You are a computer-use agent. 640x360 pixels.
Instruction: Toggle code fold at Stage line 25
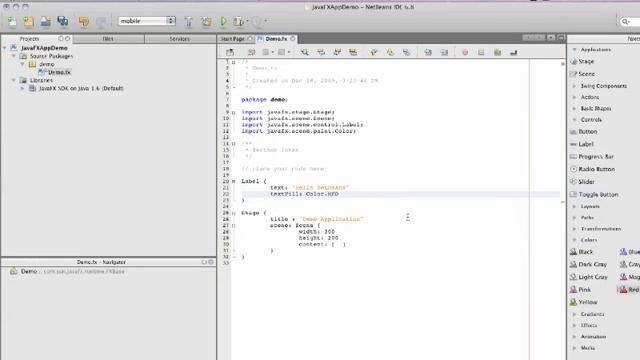pyautogui.click(x=234, y=213)
